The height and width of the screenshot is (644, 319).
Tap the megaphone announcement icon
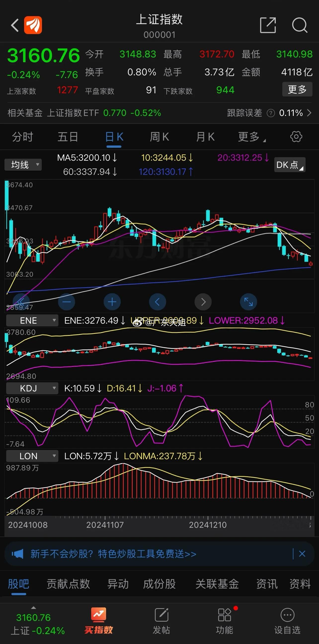tap(17, 554)
